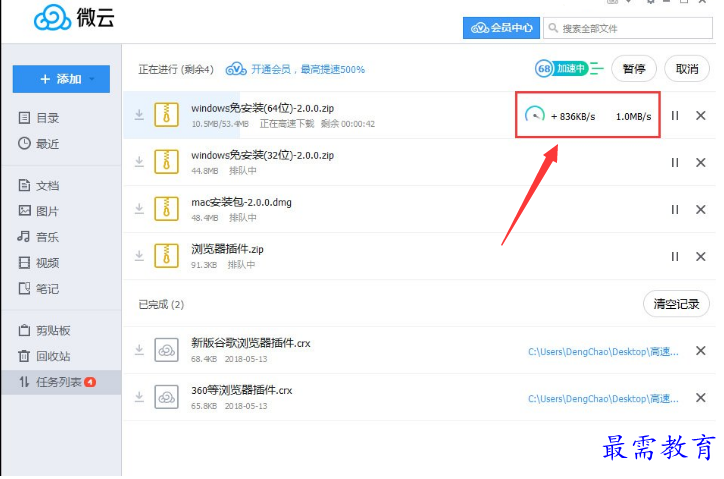This screenshot has height=479, width=724.
Task: Click download arrow of mac安装包
Action: (139, 209)
